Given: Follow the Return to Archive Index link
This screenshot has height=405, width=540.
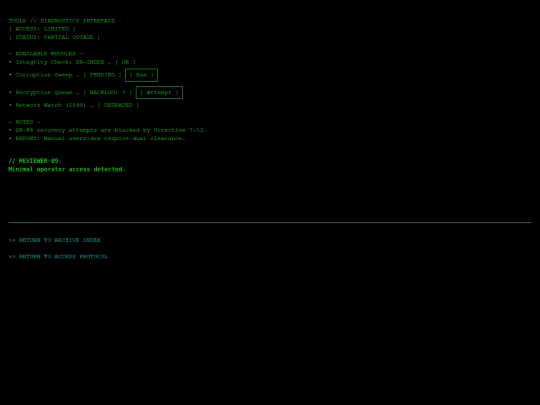Looking at the screenshot, I should [x=54, y=240].
